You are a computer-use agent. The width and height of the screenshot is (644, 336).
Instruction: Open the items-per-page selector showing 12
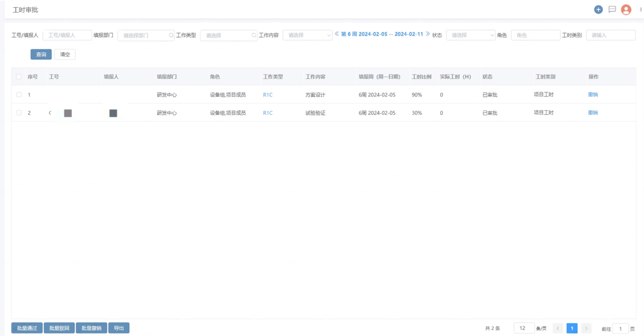pos(524,328)
